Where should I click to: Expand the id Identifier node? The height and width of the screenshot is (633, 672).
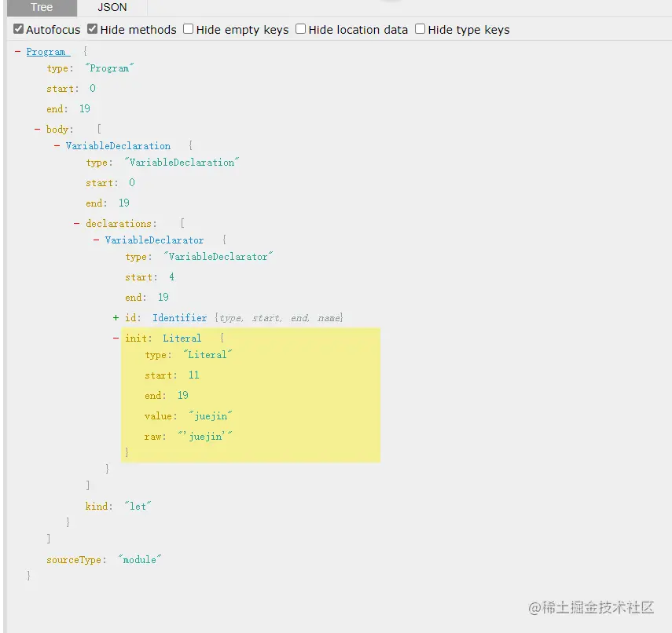116,318
